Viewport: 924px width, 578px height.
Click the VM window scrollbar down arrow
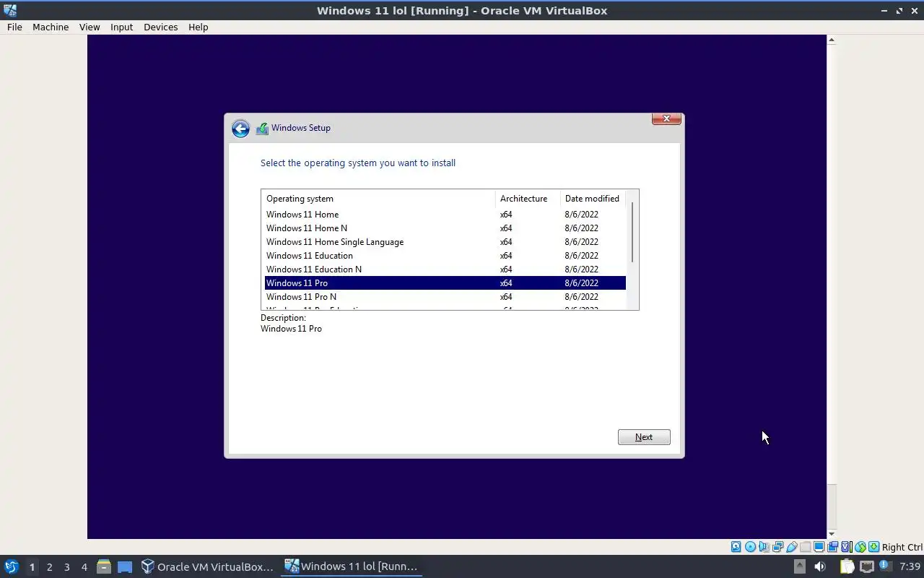tap(832, 534)
